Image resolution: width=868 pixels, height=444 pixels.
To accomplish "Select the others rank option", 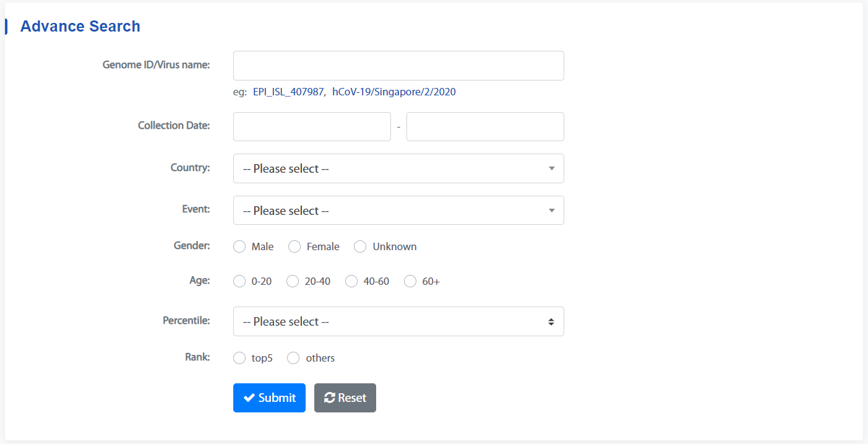I will tap(293, 358).
